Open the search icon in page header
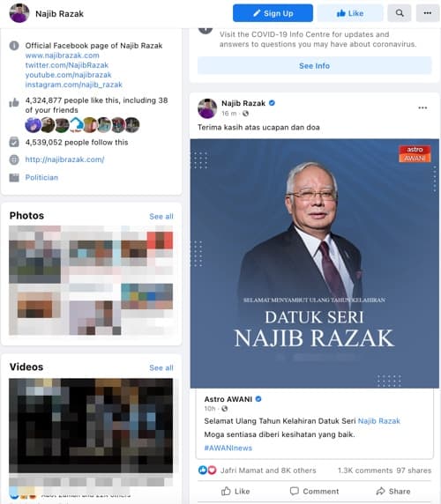Image resolution: width=441 pixels, height=504 pixels. pos(400,13)
